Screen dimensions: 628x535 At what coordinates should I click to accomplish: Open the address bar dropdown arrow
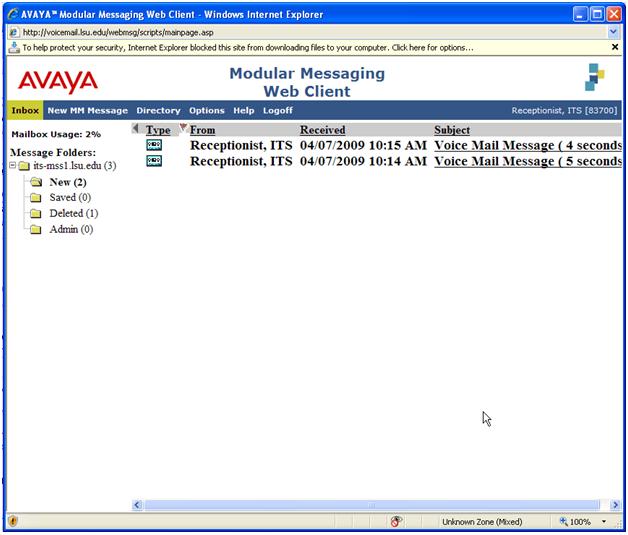[613, 32]
